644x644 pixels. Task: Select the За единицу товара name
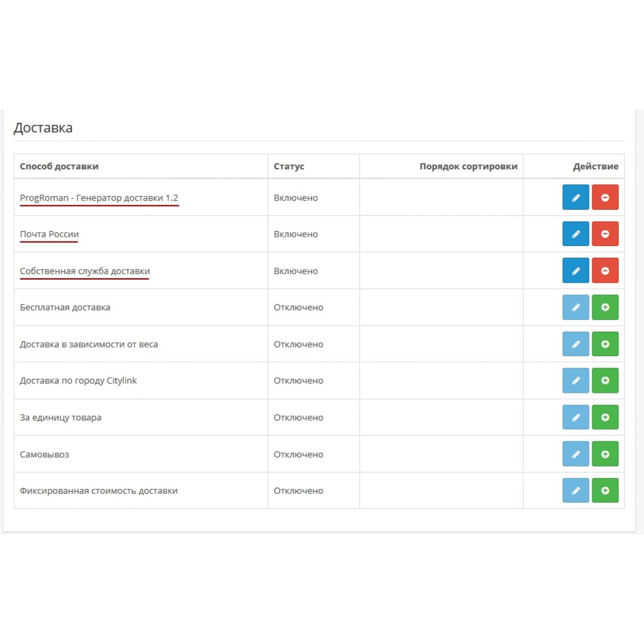(x=60, y=418)
